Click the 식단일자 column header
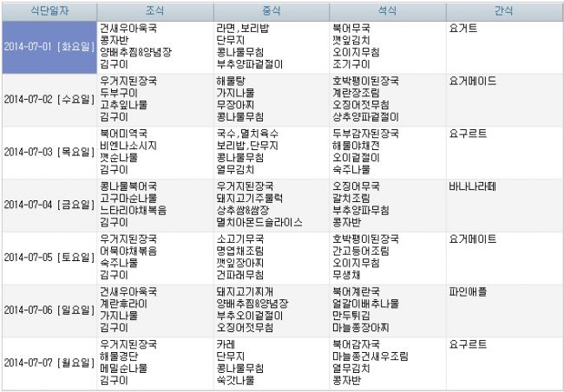Image resolution: width=564 pixels, height=392 pixels. tap(49, 11)
